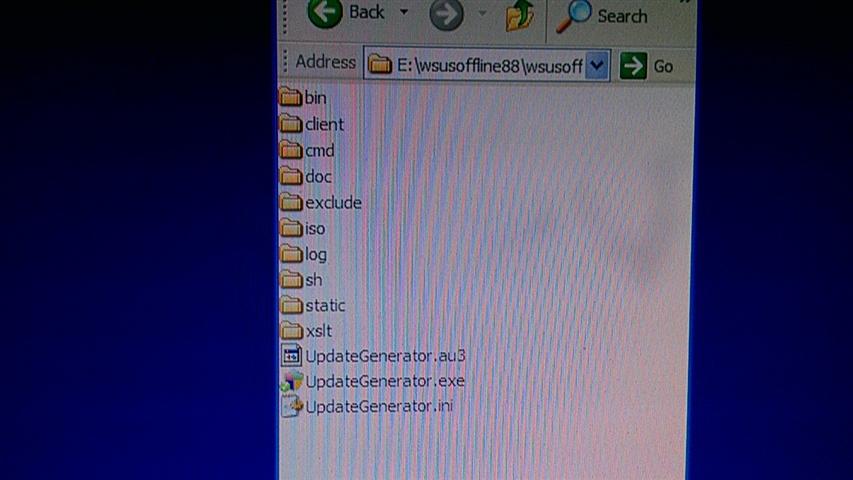Click into the Address path field
The image size is (853, 480).
tap(486, 65)
